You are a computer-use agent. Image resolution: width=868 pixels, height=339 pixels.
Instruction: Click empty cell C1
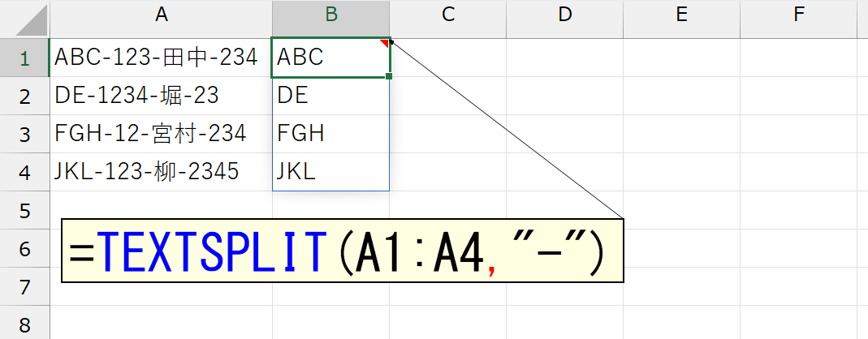tap(448, 58)
